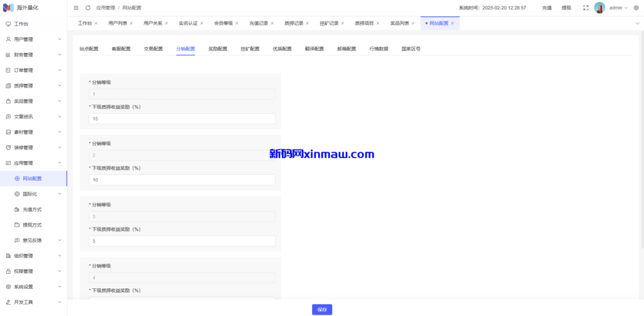The height and width of the screenshot is (316, 644).
Task: Open the 翻译配置 settings tab
Action: (314, 49)
